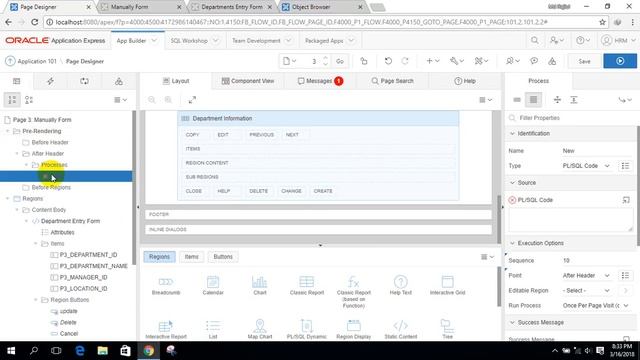Image resolution: width=640 pixels, height=360 pixels.
Task: Expand the Layout pane to full size
Action: click(x=192, y=100)
